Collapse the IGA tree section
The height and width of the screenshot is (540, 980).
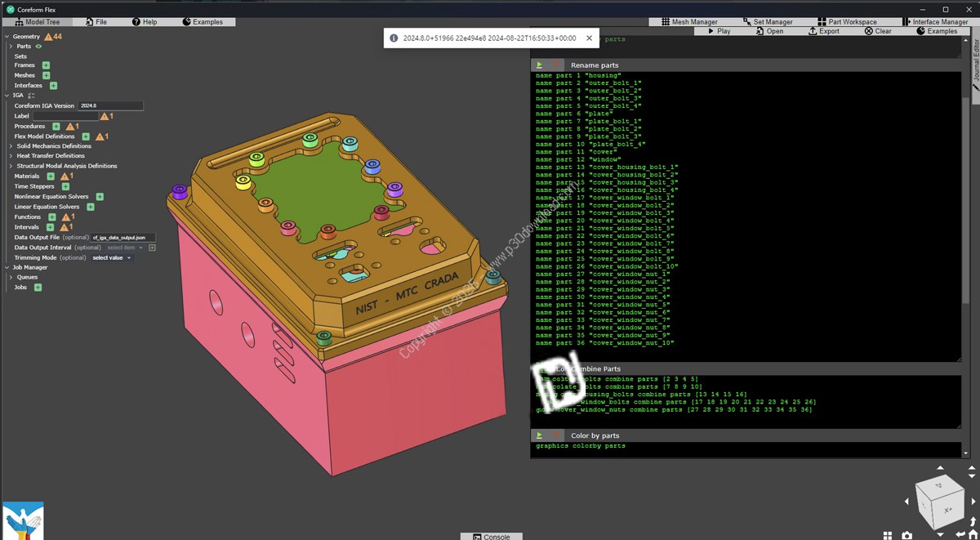pyautogui.click(x=7, y=96)
